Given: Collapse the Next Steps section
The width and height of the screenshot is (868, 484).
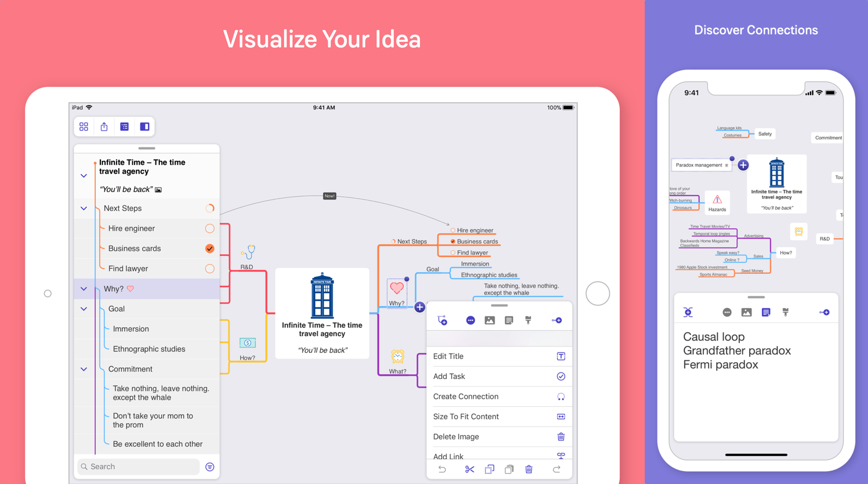Looking at the screenshot, I should click(x=83, y=208).
